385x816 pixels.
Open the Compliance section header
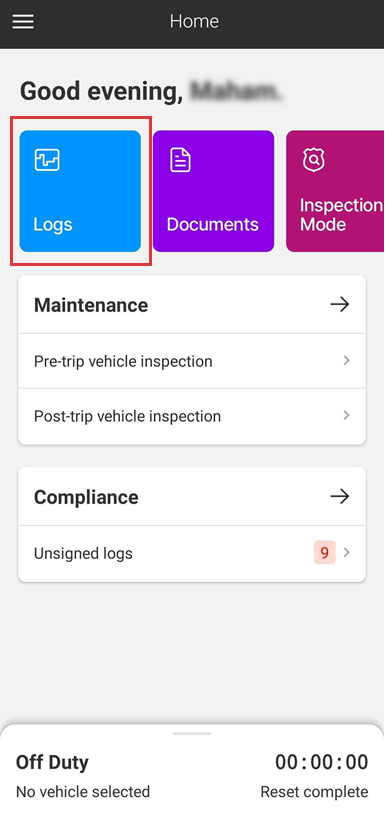pos(192,496)
